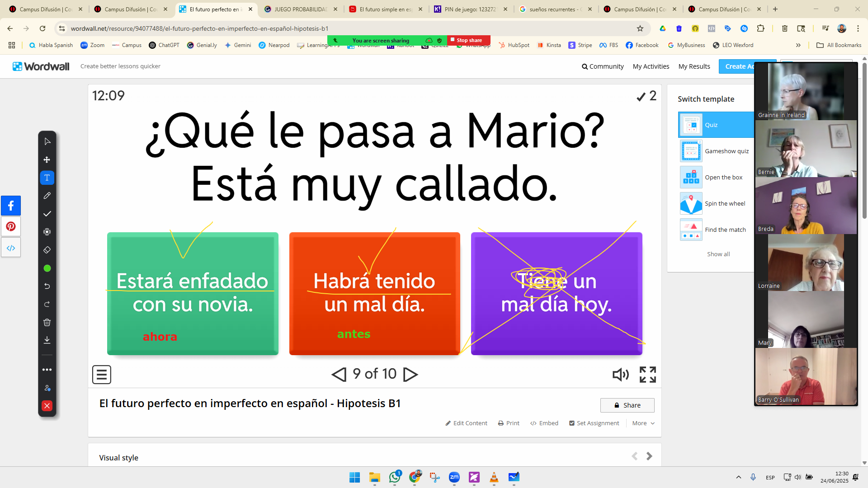The height and width of the screenshot is (488, 868).
Task: Open embed code side button
Action: pos(11,248)
